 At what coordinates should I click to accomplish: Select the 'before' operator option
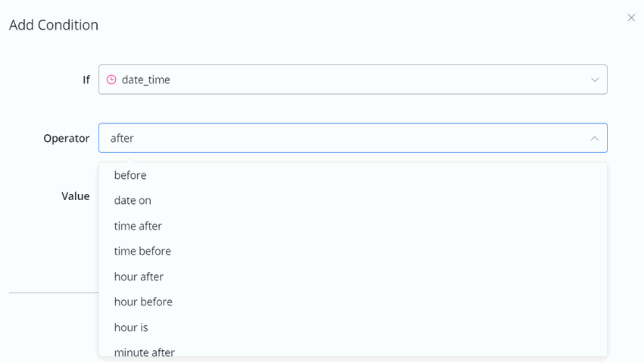pos(130,175)
